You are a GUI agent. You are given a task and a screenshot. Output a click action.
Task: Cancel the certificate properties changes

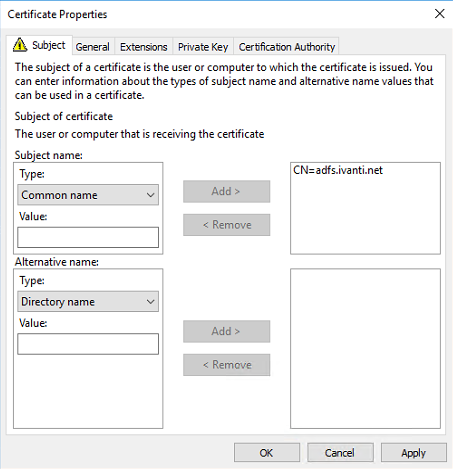tap(340, 452)
